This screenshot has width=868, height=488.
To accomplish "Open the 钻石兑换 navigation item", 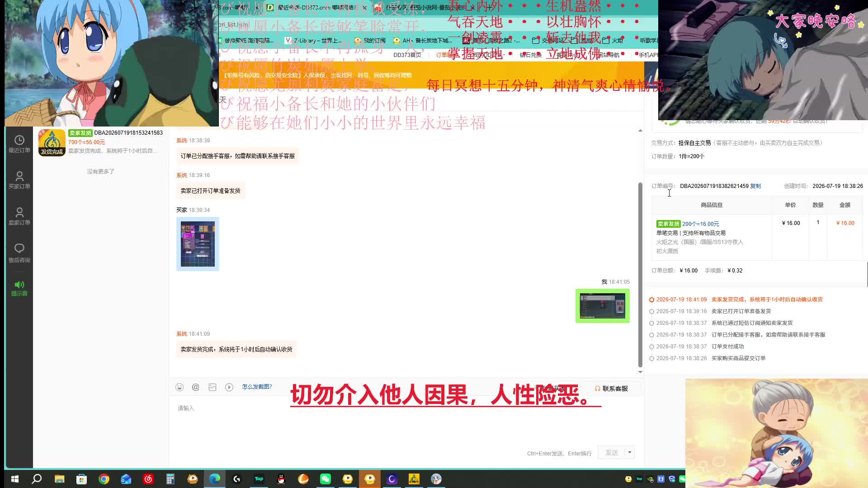I will [x=531, y=55].
